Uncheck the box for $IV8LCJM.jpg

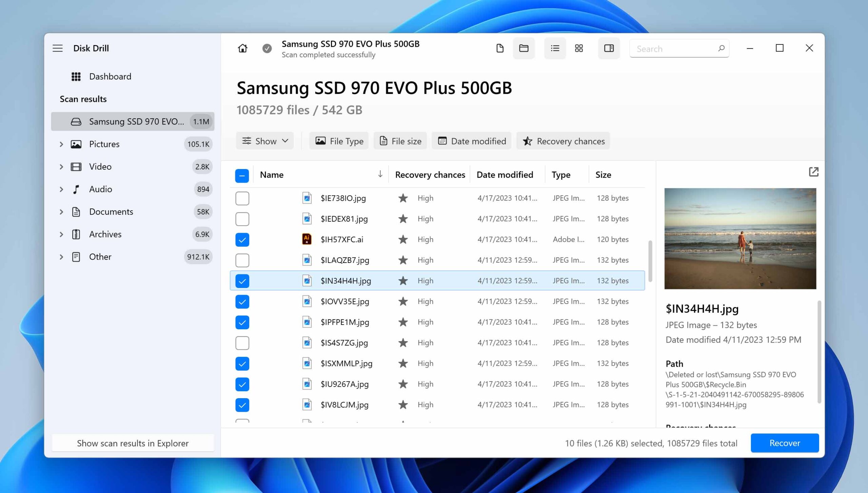(x=242, y=405)
